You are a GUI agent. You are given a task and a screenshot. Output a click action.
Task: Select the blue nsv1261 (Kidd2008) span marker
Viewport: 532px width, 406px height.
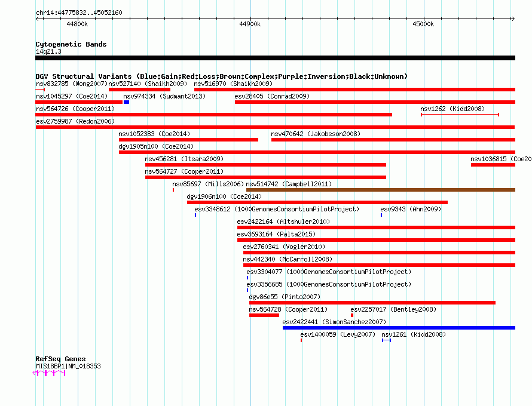(x=386, y=340)
